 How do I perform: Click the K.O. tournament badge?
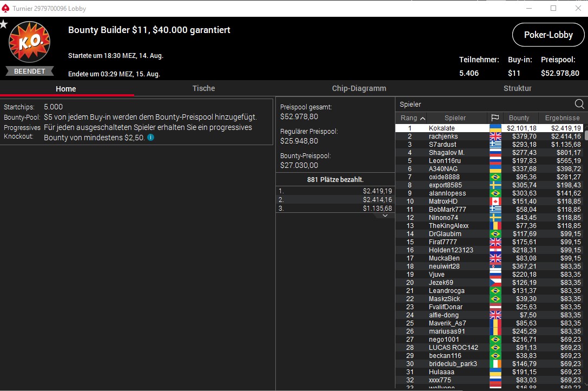(29, 42)
